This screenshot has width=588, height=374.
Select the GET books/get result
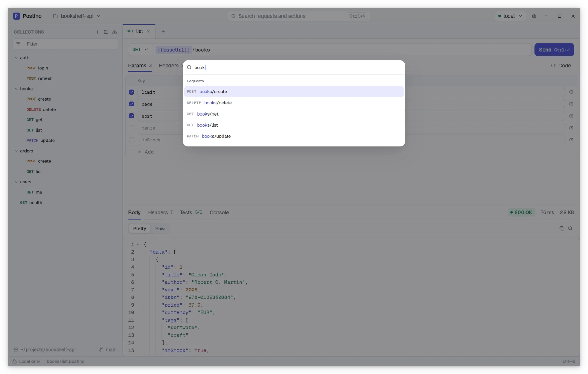294,114
